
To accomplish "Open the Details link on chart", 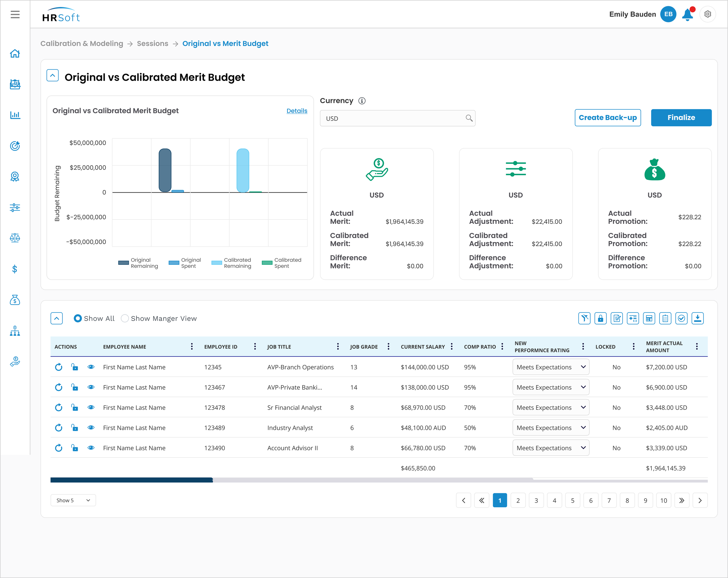I will 296,111.
